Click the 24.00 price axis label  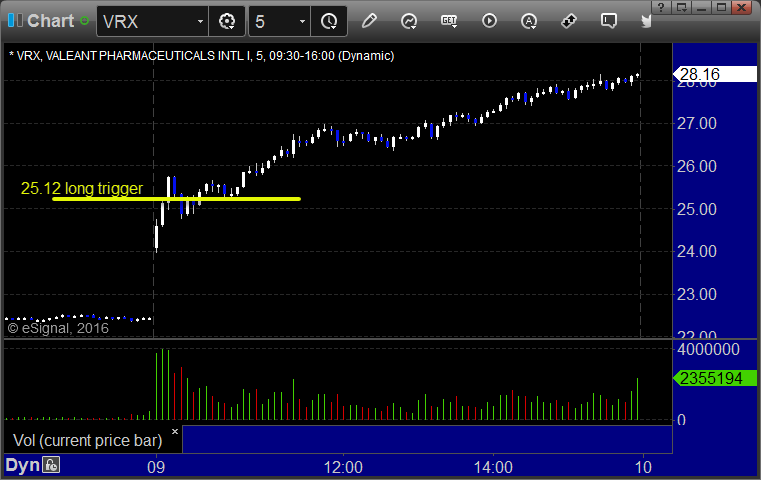[x=696, y=251]
